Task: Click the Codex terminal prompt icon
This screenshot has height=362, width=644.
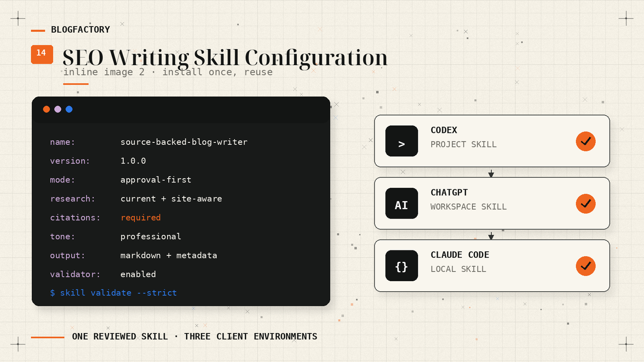Action: click(x=402, y=141)
